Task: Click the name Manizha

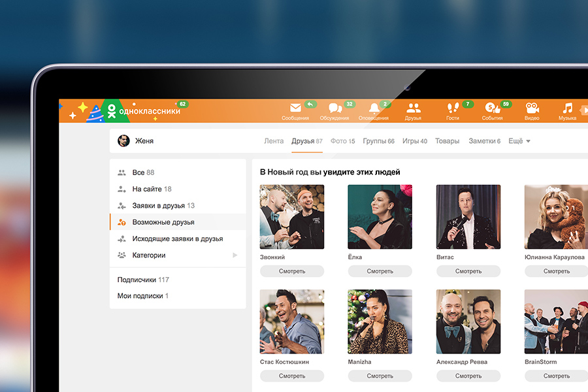Action: click(359, 362)
